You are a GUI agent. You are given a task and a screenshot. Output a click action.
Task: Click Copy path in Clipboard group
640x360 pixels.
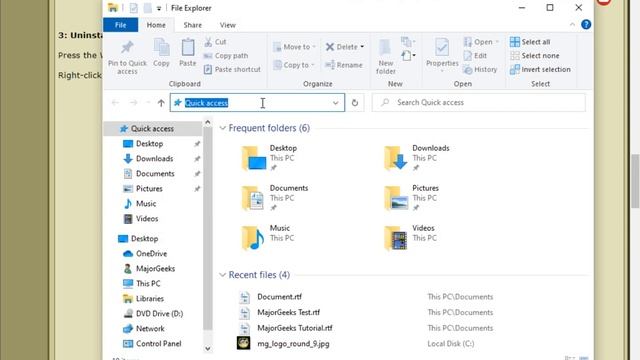(226, 56)
